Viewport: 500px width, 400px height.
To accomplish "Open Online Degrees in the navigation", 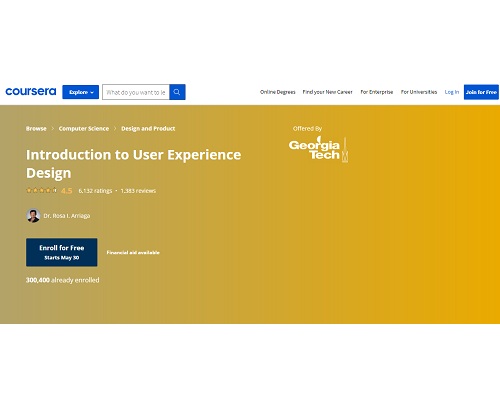I will tap(278, 92).
